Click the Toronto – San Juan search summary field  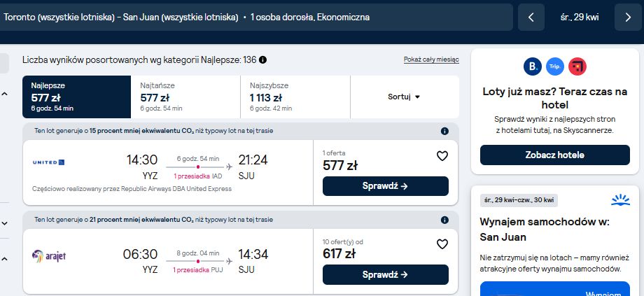click(x=255, y=17)
